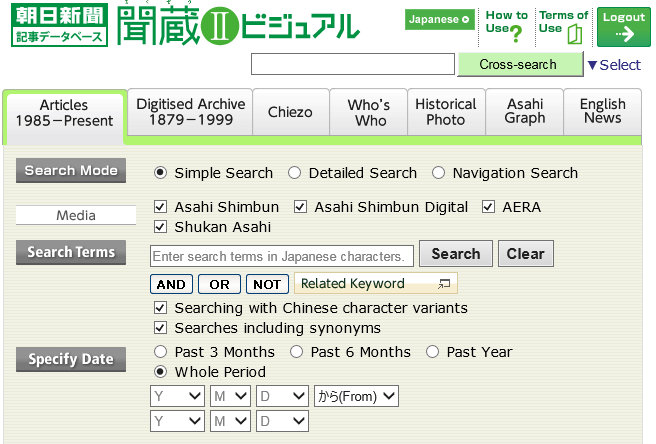
Task: Click the Asahi Shimbun article database logo
Action: (59, 25)
